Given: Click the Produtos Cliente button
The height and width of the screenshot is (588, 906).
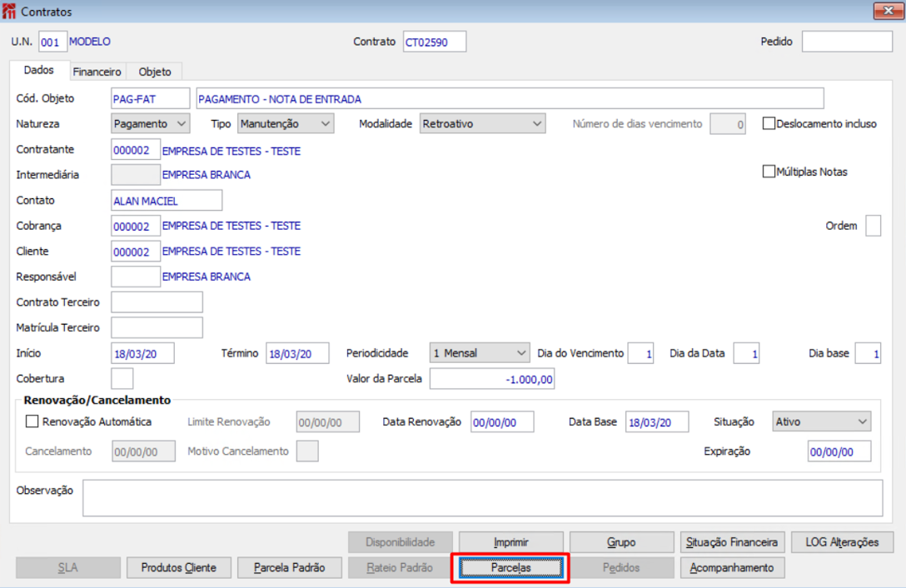Looking at the screenshot, I should coord(178,568).
